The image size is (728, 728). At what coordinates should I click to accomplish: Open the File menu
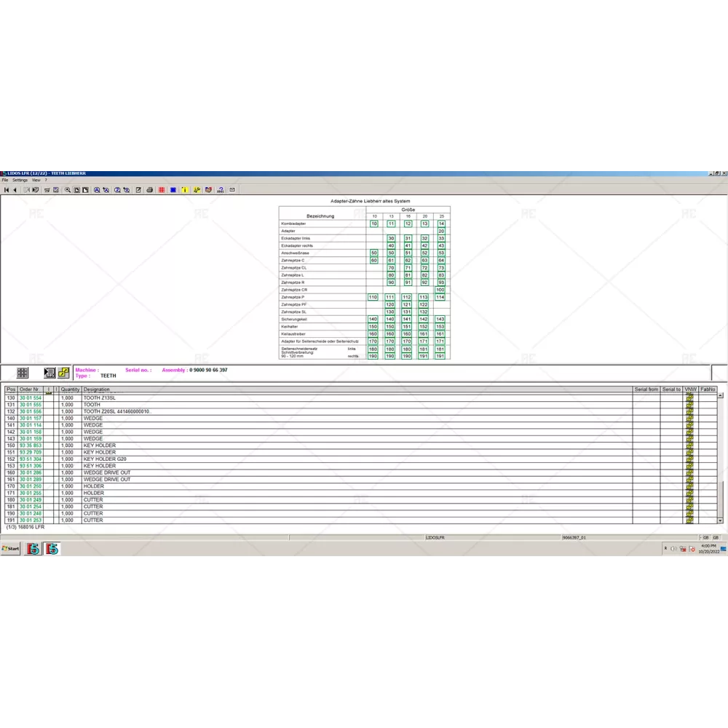click(5, 180)
